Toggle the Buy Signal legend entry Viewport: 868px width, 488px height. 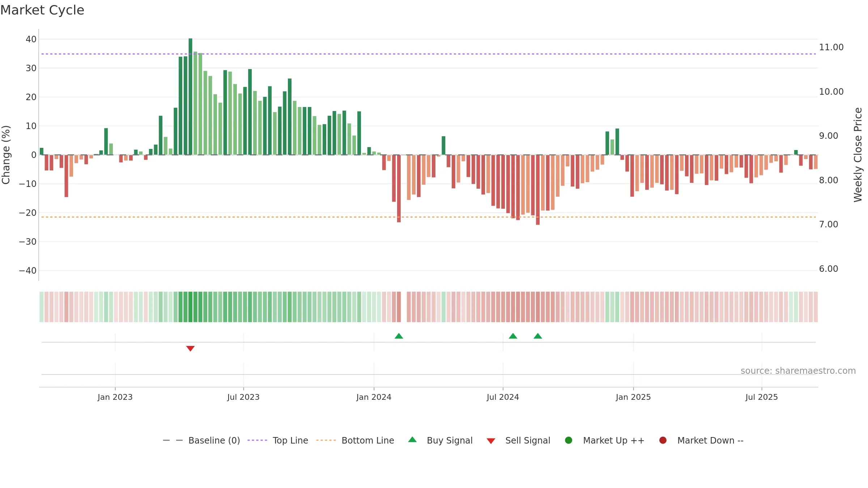[x=440, y=440]
